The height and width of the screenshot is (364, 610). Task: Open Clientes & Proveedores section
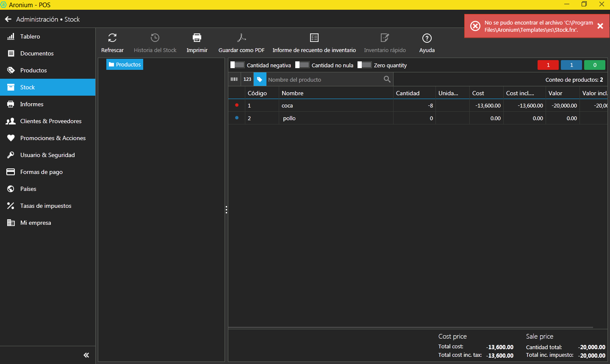click(51, 121)
